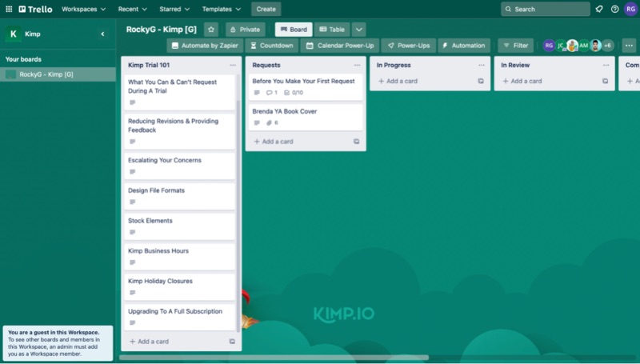Click the checklist 0/10 badge
The height and width of the screenshot is (364, 640).
(294, 93)
